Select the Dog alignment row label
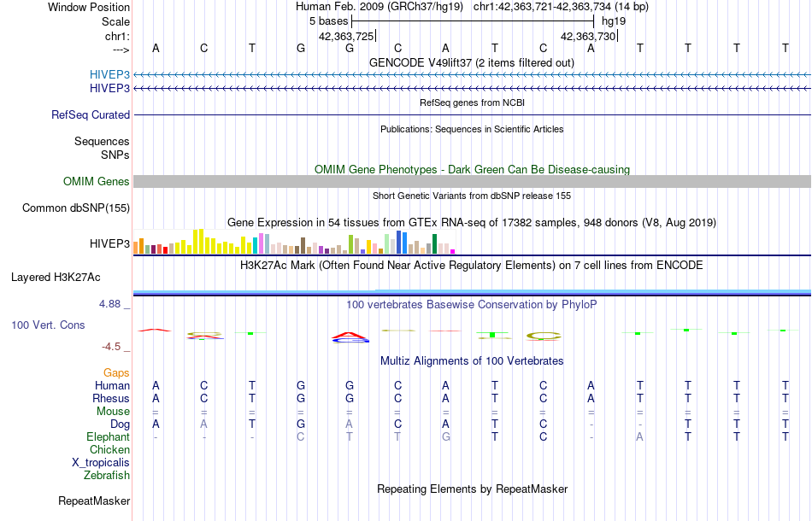 pos(120,424)
